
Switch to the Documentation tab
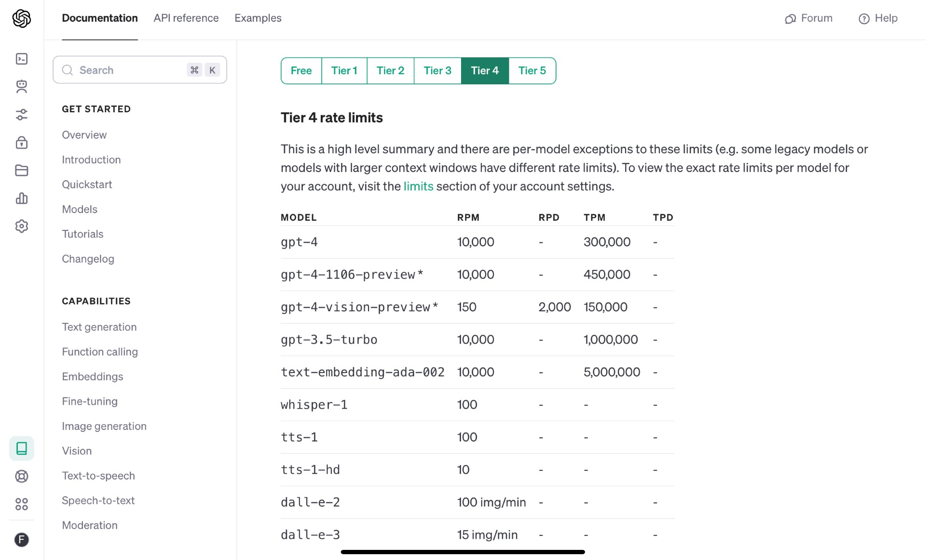[x=100, y=18]
